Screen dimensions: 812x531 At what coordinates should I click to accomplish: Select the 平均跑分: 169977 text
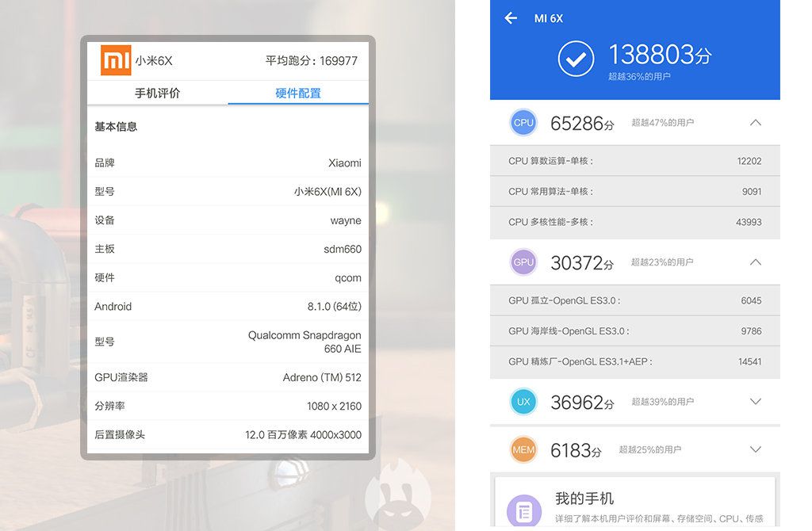tap(312, 61)
